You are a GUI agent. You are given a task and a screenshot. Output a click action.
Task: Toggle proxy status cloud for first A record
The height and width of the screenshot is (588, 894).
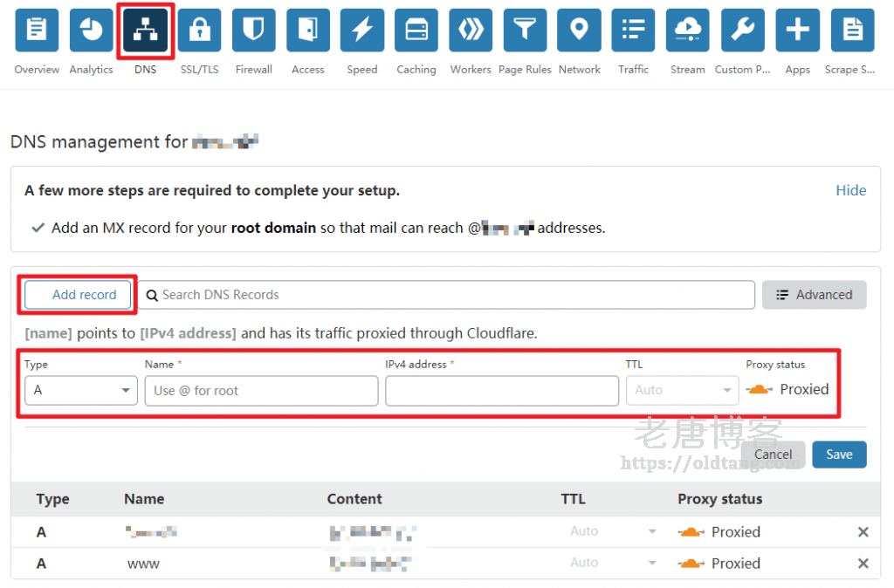pos(691,532)
